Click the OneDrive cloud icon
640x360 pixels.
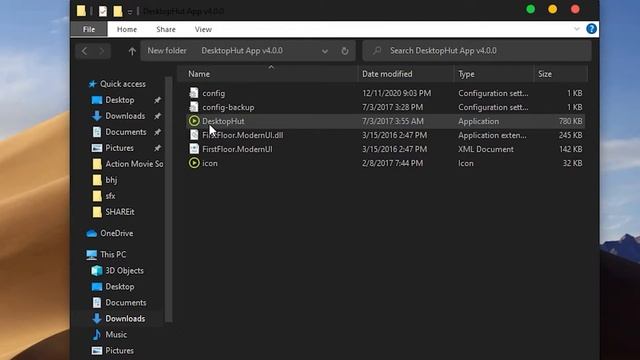click(x=91, y=233)
